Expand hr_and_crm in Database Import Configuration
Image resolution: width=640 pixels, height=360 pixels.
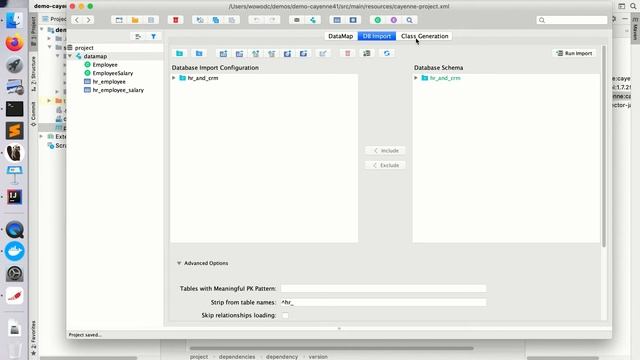[x=174, y=78]
